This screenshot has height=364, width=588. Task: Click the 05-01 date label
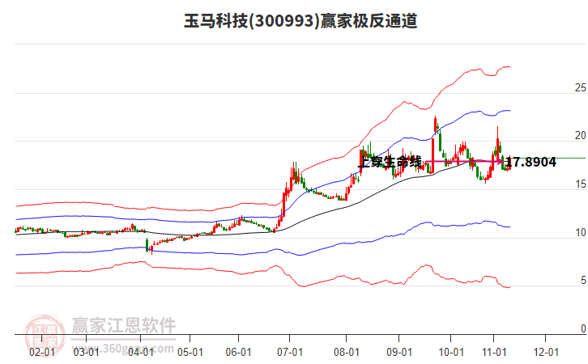point(190,352)
